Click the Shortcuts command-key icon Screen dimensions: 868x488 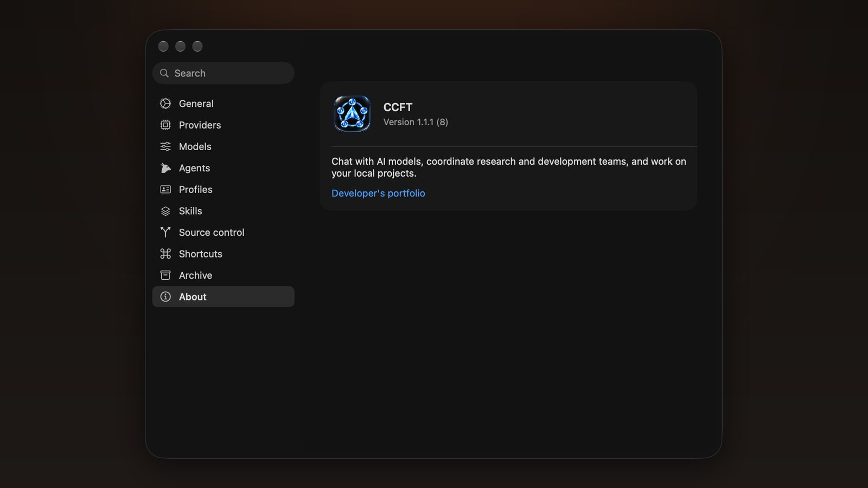point(165,254)
